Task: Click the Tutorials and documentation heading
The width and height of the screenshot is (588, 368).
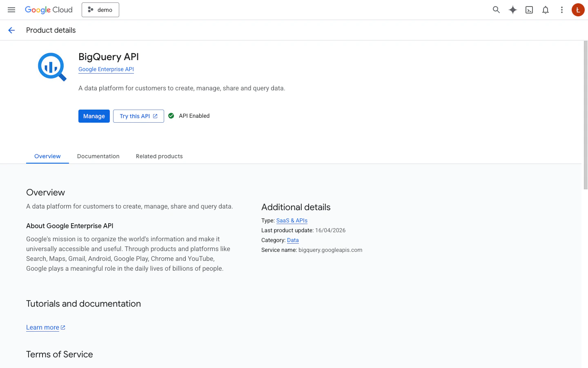Action: 83,304
